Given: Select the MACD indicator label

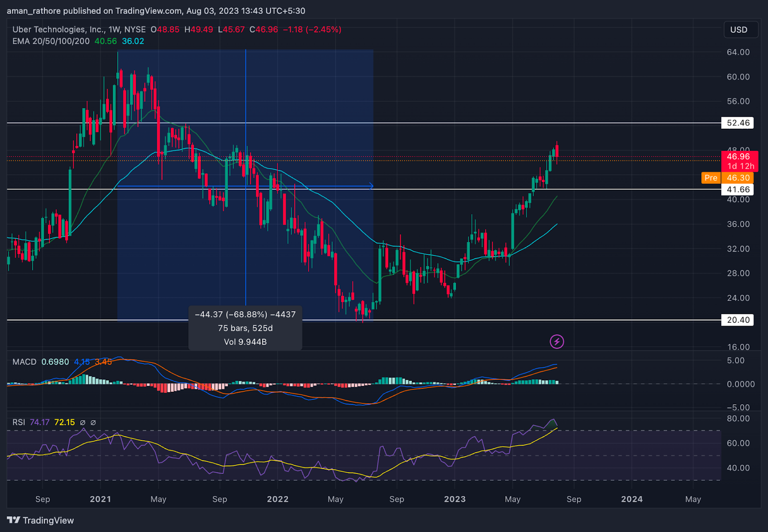Looking at the screenshot, I should coord(24,362).
